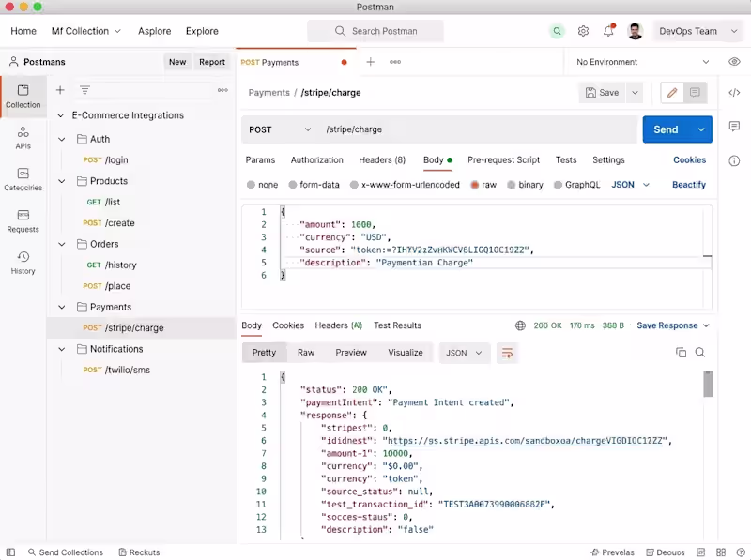Open comments panel in right sidebar
This screenshot has height=560, width=751.
(734, 127)
